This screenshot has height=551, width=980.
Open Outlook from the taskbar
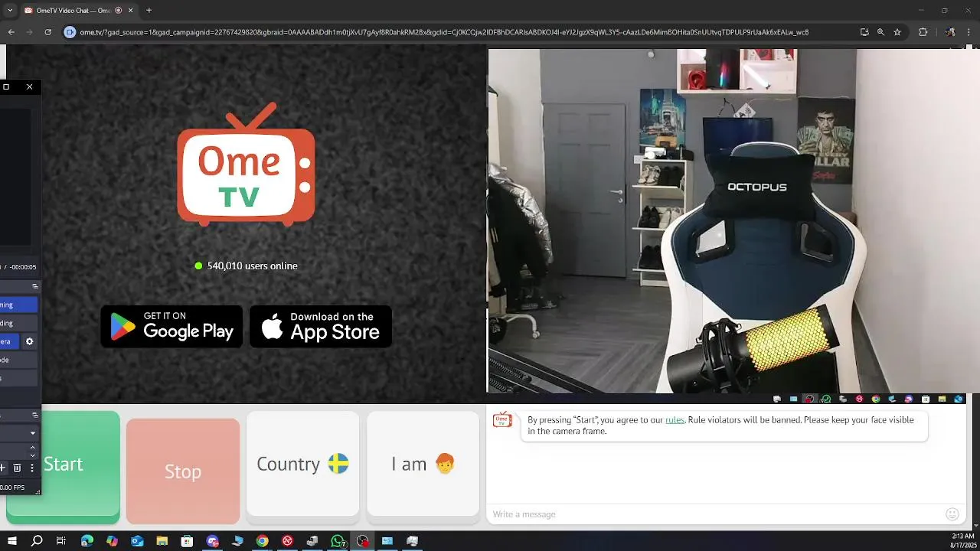(x=137, y=541)
